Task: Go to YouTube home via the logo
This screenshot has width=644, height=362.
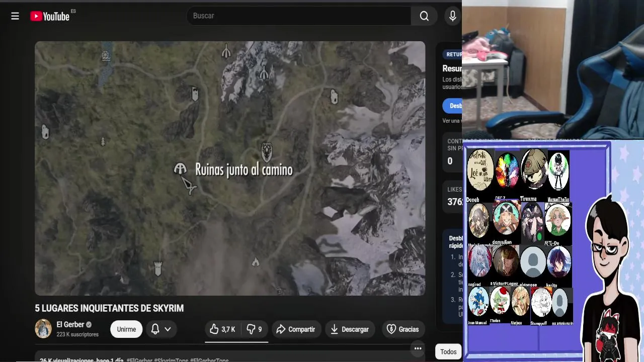Action: pos(50,16)
